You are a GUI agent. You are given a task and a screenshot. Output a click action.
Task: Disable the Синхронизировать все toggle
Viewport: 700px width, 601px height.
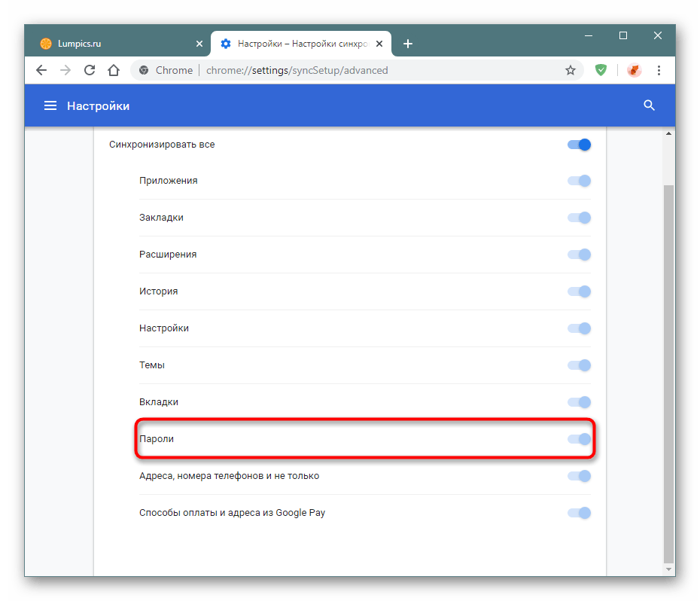point(580,145)
